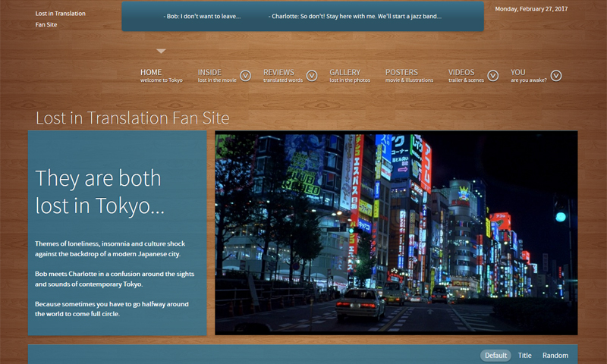
Task: Click the Bob and Charlotte quote banner
Action: coord(302,16)
